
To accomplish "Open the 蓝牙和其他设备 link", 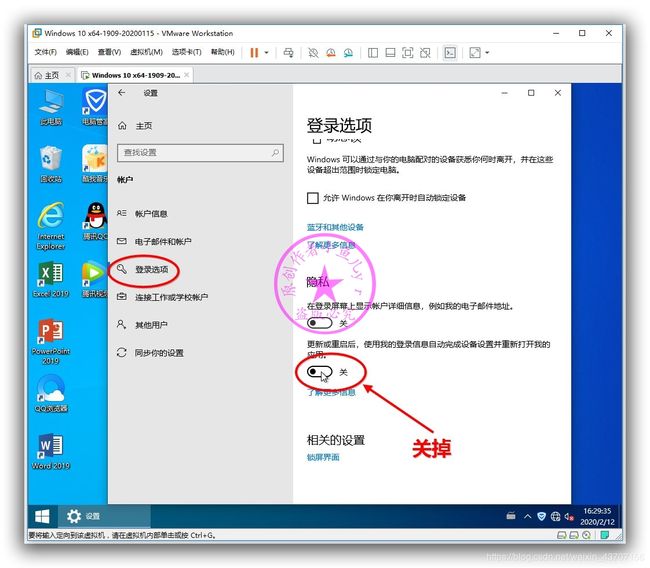I will pyautogui.click(x=335, y=227).
